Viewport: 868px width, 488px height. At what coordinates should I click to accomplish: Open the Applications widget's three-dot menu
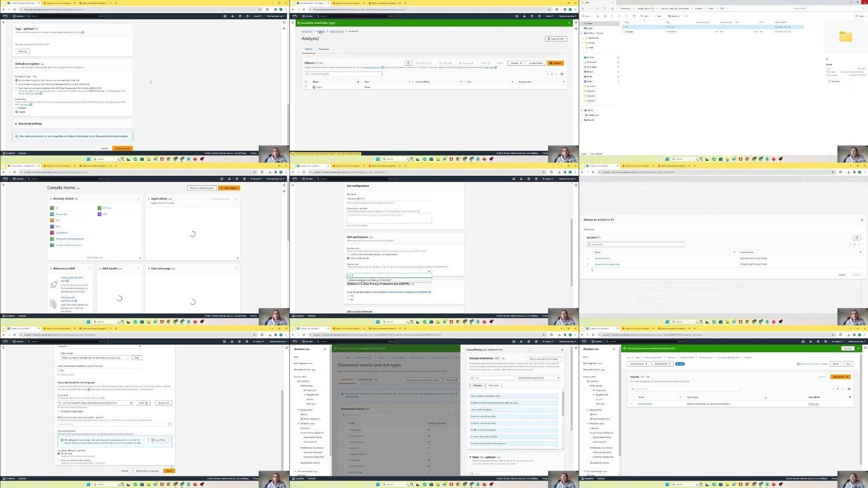236,199
